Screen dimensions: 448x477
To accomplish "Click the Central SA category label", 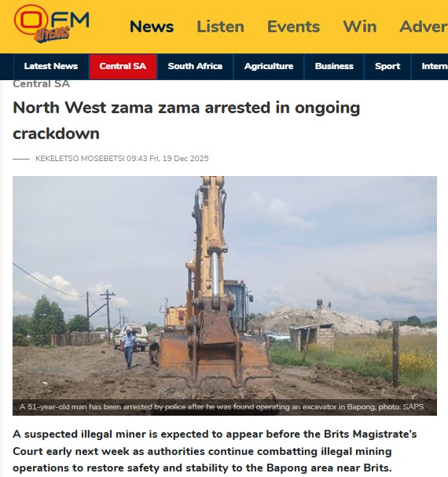I will click(x=41, y=84).
